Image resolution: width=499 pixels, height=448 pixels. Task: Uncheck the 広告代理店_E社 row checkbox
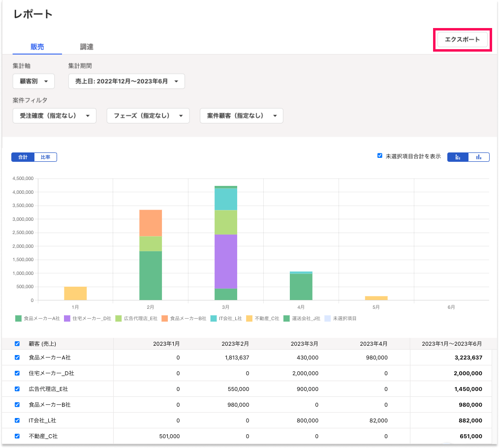(x=17, y=389)
